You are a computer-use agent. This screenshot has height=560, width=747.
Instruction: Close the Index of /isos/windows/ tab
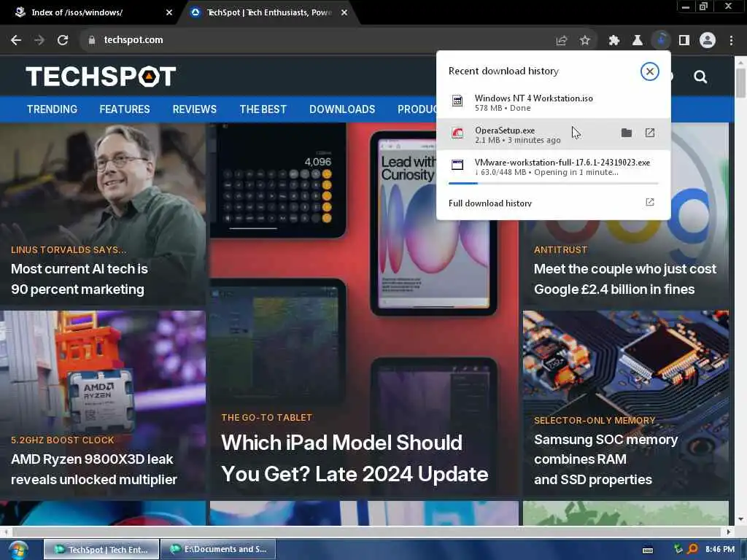pyautogui.click(x=169, y=12)
